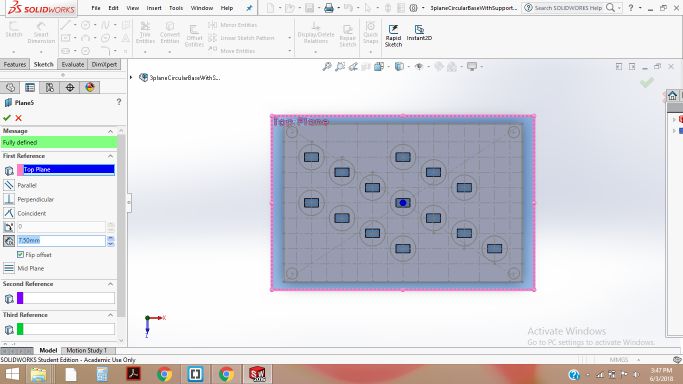Open help for the Plane5 property panel
This screenshot has height=384, width=683.
[119, 102]
